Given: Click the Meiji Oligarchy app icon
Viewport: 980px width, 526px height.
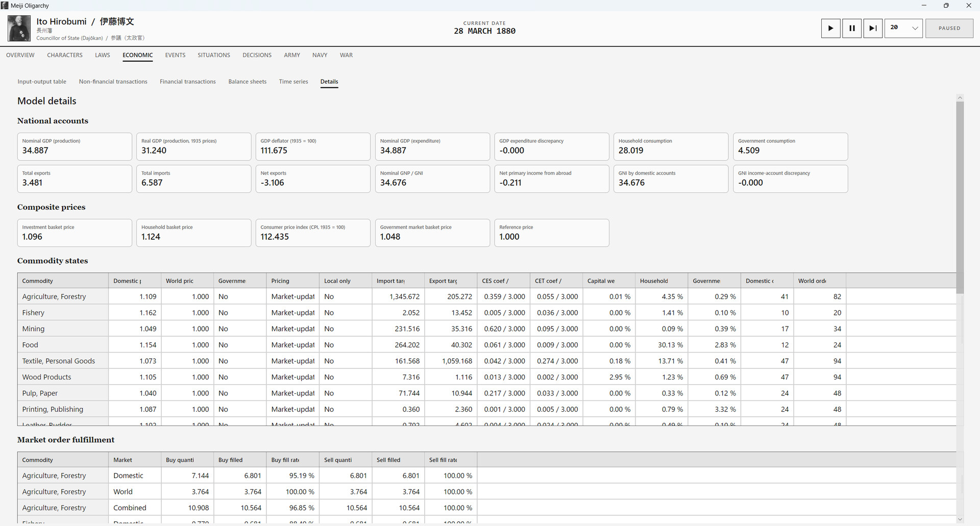Looking at the screenshot, I should 5,6.
